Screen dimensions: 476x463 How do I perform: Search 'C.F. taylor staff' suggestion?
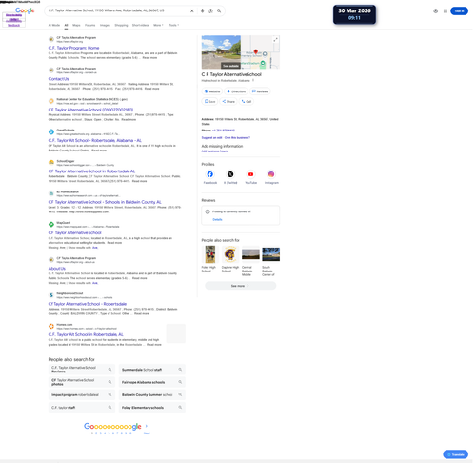(82, 408)
